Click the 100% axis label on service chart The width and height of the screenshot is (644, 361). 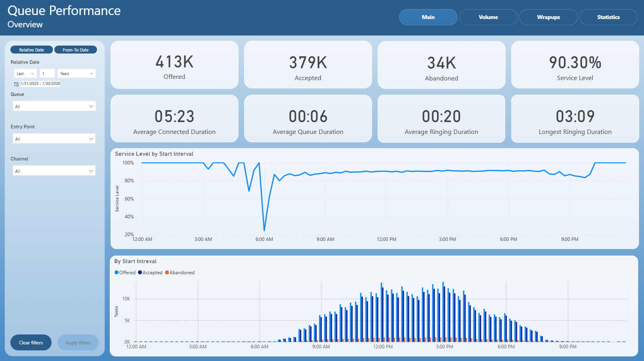(128, 163)
